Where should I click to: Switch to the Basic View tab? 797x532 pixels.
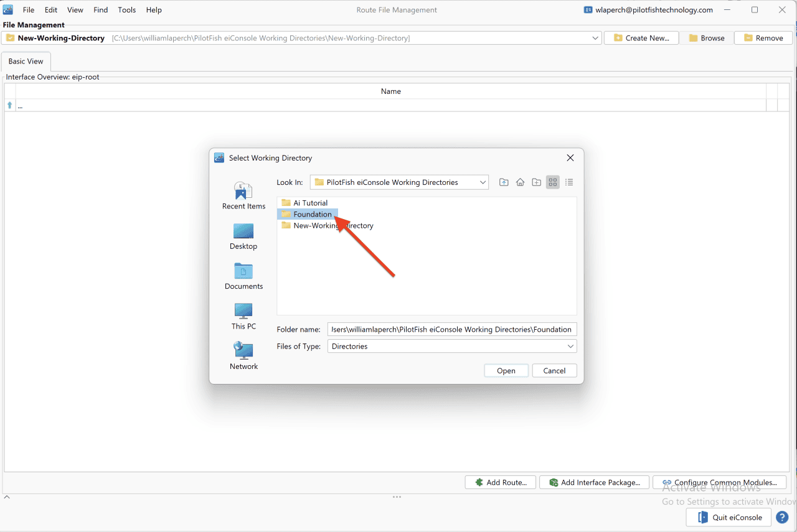(26, 62)
